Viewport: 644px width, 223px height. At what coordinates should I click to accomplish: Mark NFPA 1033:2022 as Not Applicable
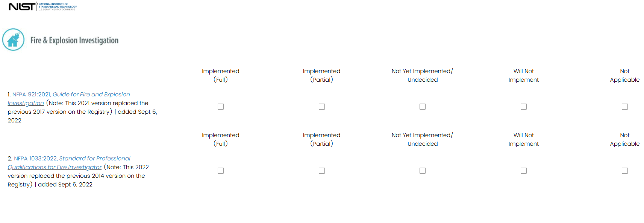tap(625, 171)
